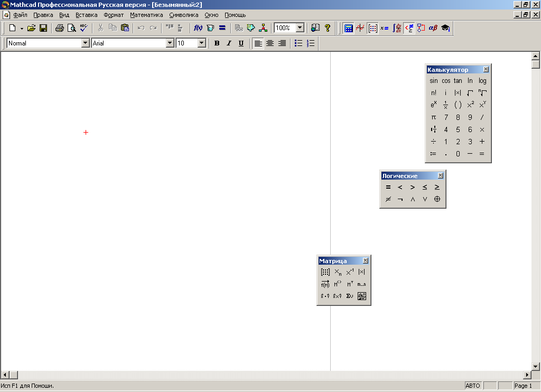Open the Symbolic keyword palette (graduation cap)
Viewport: 541px width, 392px height.
[x=445, y=29]
